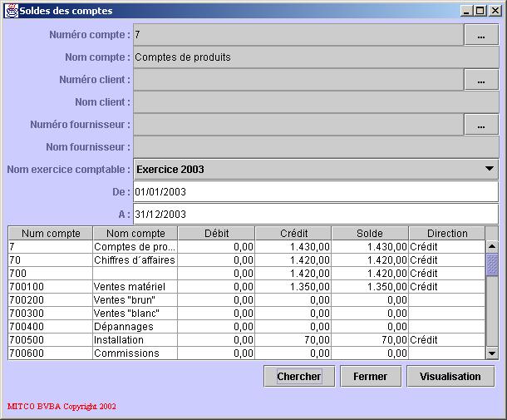507x420 pixels.
Task: Click the table vertical scrollbar thumb
Action: (492, 264)
